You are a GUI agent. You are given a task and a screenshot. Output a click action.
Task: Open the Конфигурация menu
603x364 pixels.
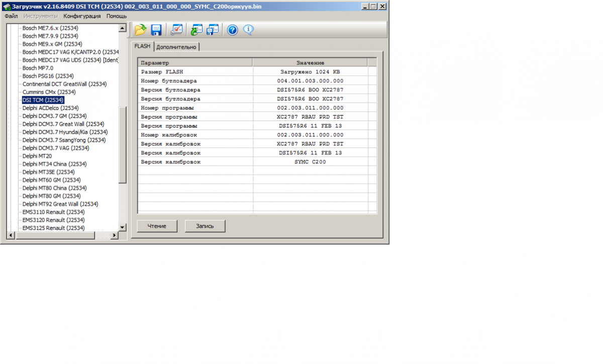(x=82, y=16)
